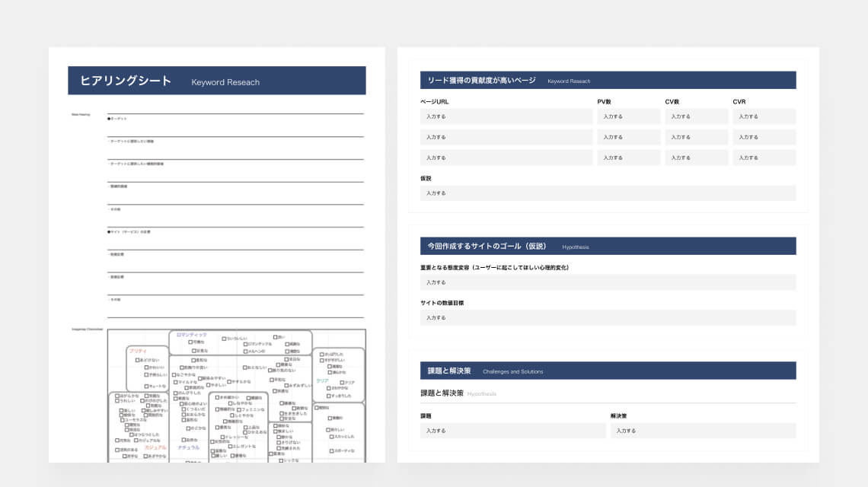This screenshot has height=487, width=868.
Task: Check the みずみずしい checkbox
Action: pyautogui.click(x=287, y=386)
